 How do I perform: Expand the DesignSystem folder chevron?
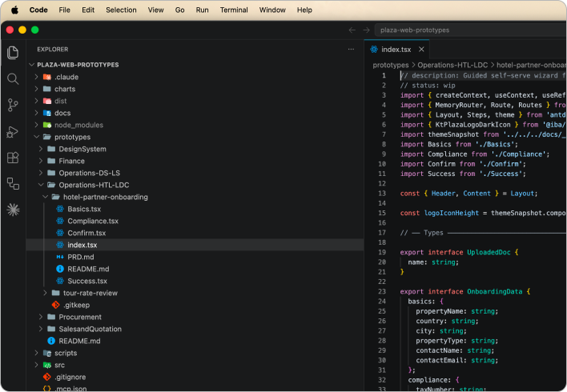point(41,149)
